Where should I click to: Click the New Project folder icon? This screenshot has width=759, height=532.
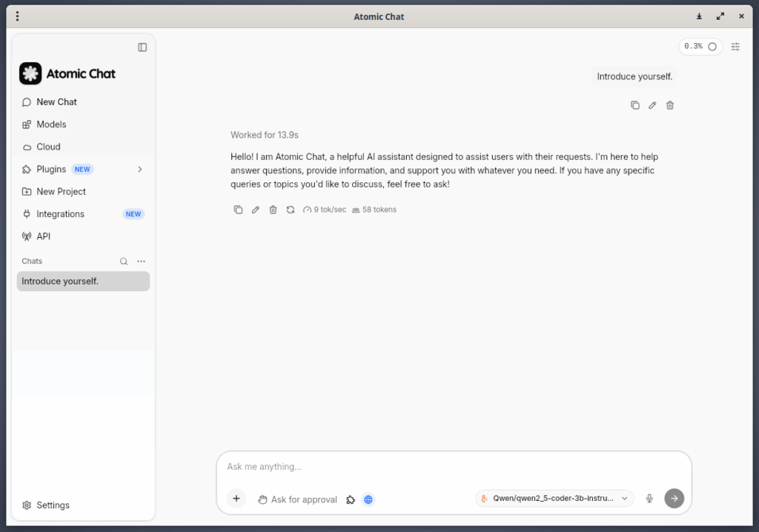(x=27, y=192)
